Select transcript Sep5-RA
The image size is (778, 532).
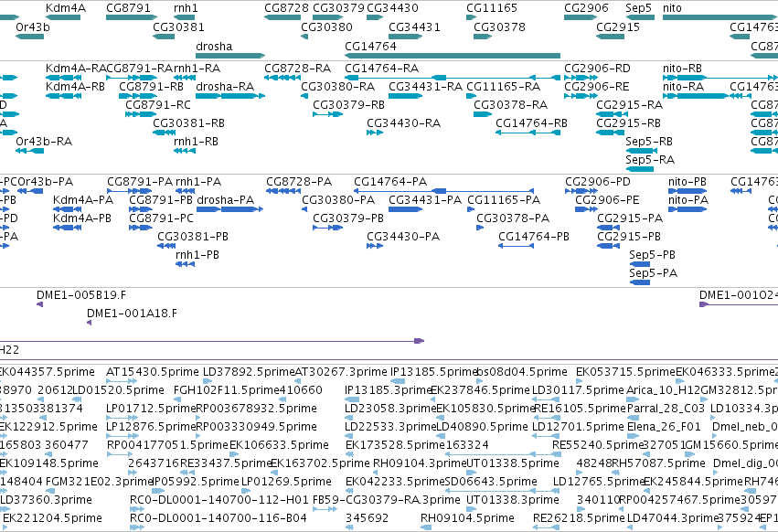[x=640, y=169]
